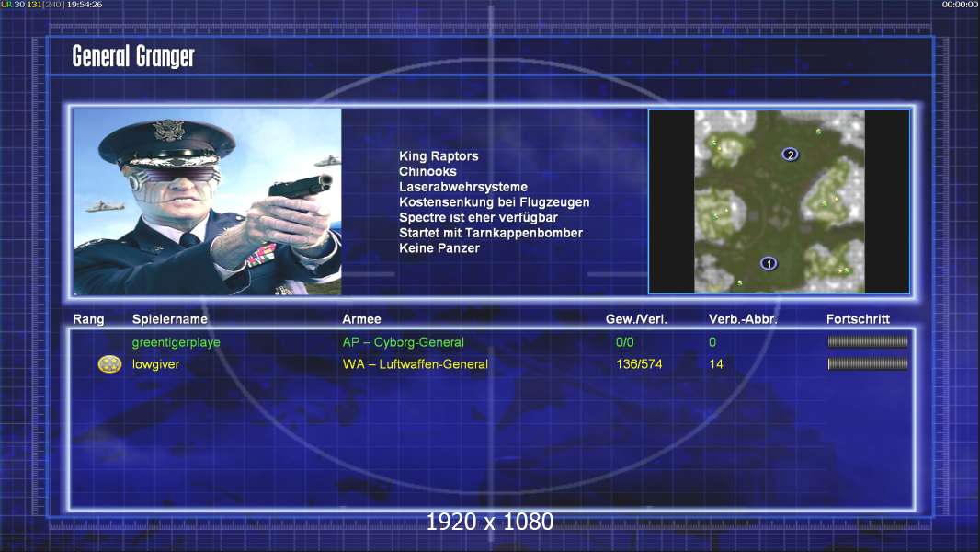Click the Fortschritt column header

click(x=858, y=319)
